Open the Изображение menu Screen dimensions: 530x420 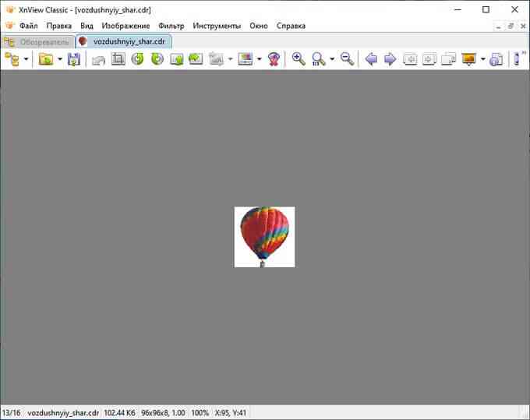point(125,26)
